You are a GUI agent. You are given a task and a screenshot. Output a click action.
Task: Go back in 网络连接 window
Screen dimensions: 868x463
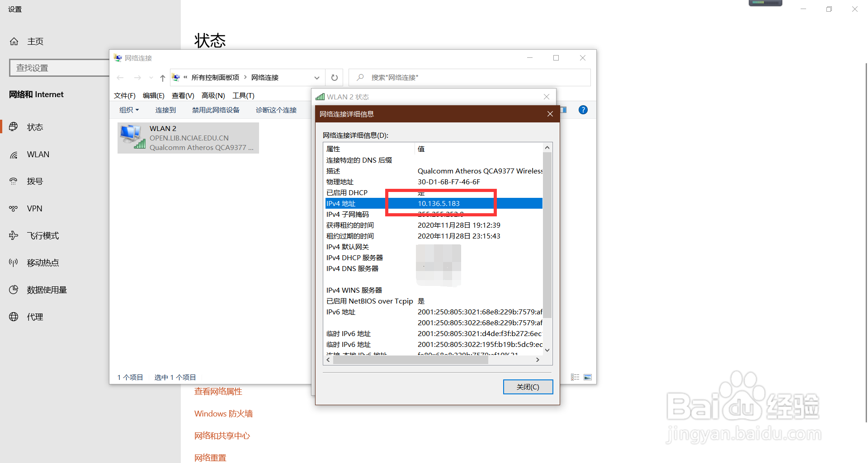point(120,78)
